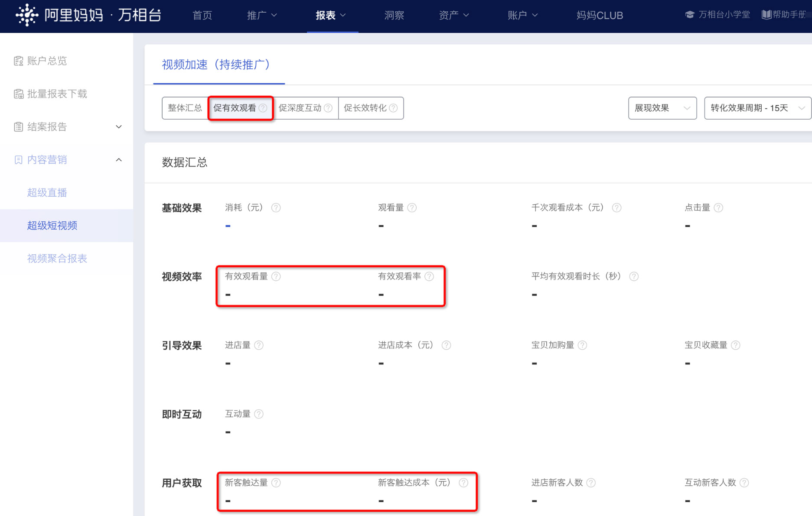Click help icon next to 互动新客人数
The image size is (812, 516).
pyautogui.click(x=744, y=483)
